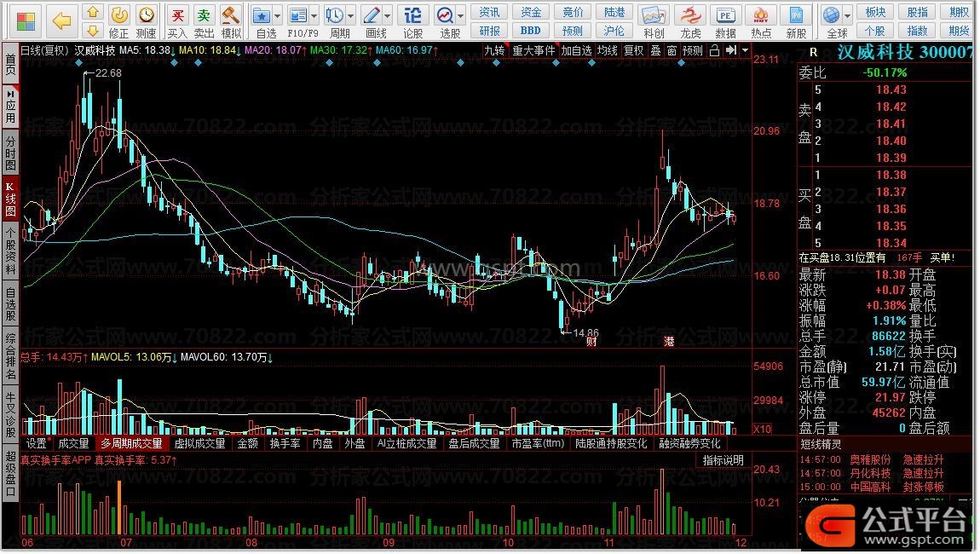Toggle 复权 price adjustment mode
This screenshot has width=980, height=554.
point(634,50)
